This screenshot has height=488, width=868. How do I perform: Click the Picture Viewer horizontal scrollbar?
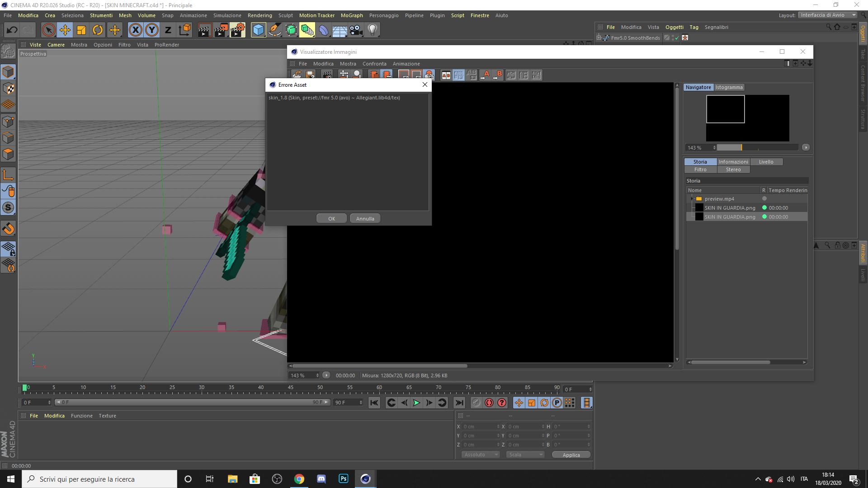(380, 366)
